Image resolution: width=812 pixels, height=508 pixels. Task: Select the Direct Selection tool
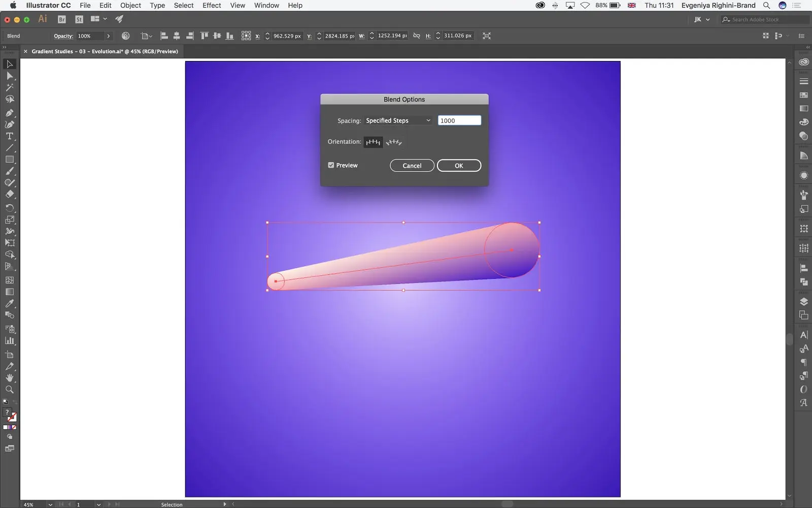pos(9,76)
